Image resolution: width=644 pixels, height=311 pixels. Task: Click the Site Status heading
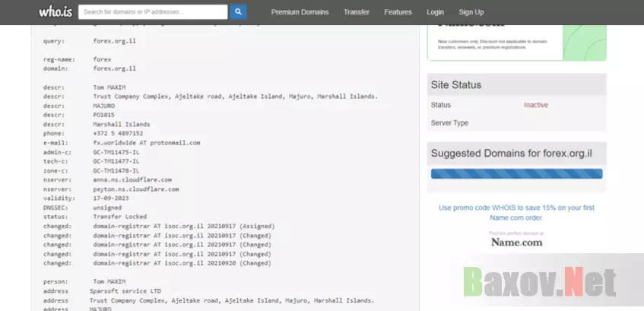pyautogui.click(x=456, y=85)
